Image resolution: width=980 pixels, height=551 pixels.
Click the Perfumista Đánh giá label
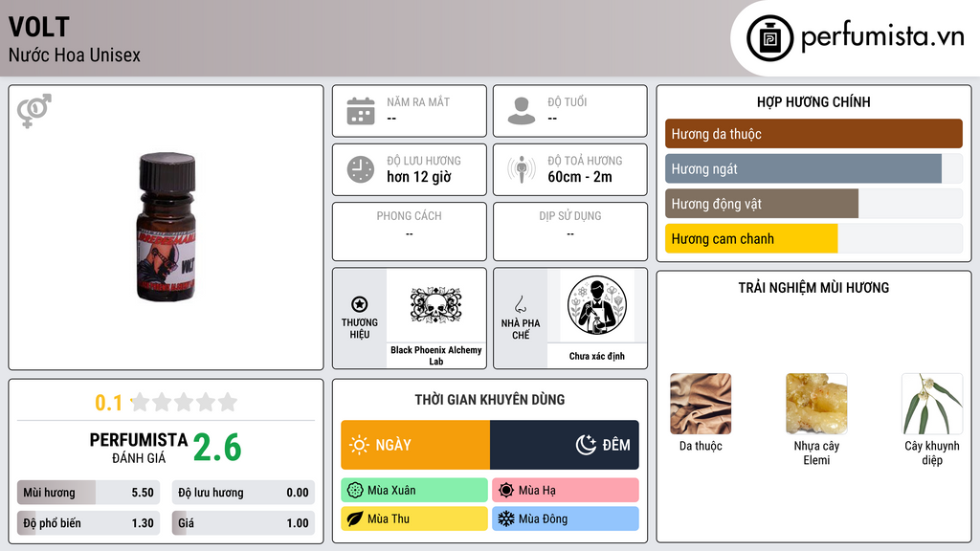pyautogui.click(x=139, y=449)
